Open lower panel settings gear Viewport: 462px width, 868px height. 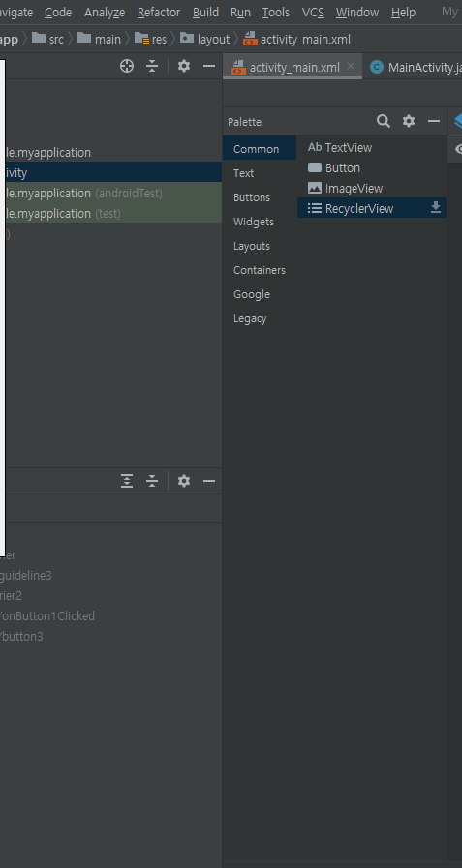pyautogui.click(x=184, y=481)
